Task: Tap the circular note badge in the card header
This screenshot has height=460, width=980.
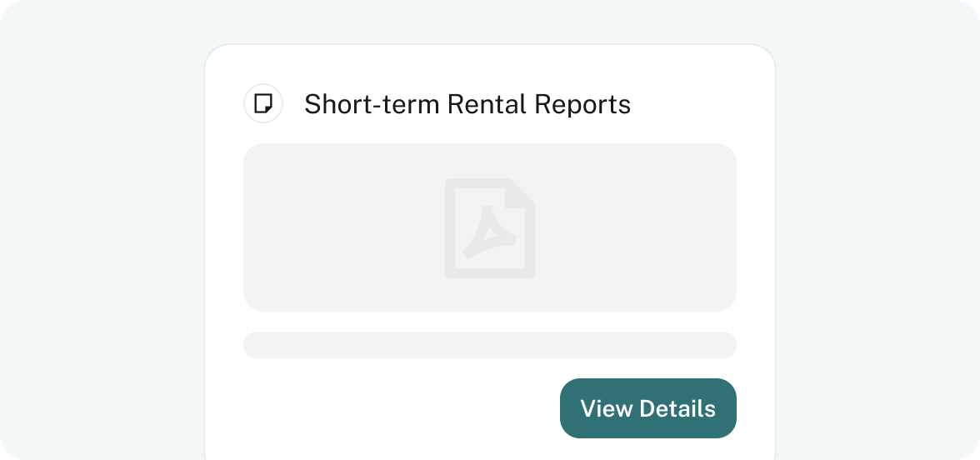Action: tap(263, 103)
